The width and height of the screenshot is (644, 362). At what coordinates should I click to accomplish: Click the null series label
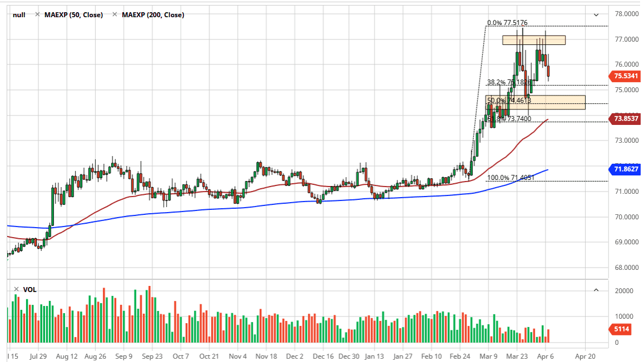(x=19, y=15)
